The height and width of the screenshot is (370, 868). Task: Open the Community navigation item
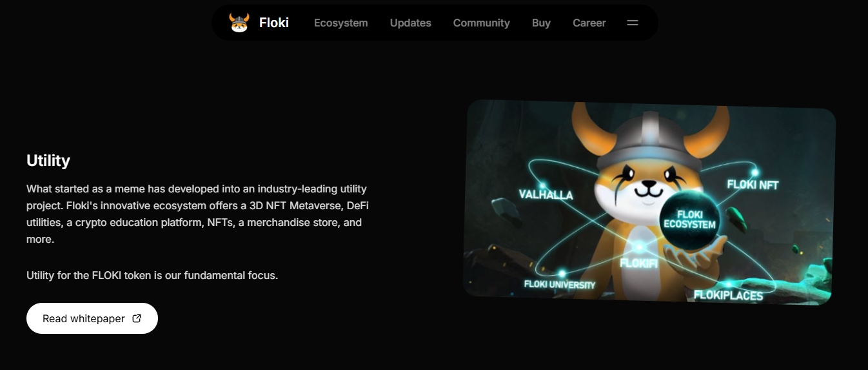[482, 23]
